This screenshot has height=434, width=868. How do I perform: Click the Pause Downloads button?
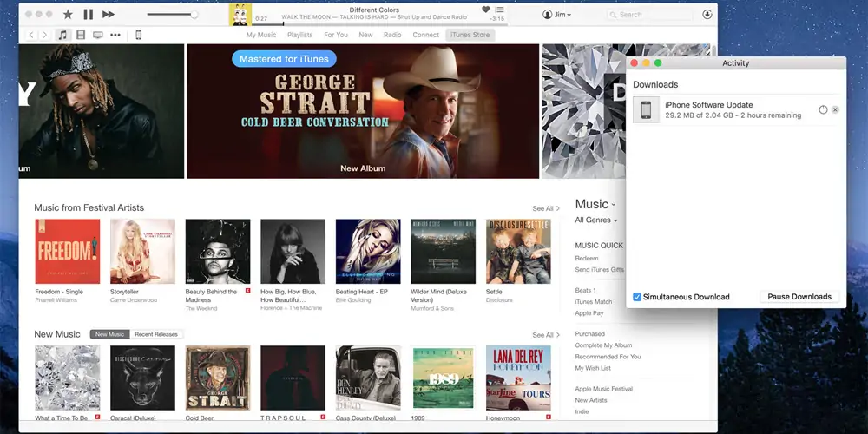point(799,297)
